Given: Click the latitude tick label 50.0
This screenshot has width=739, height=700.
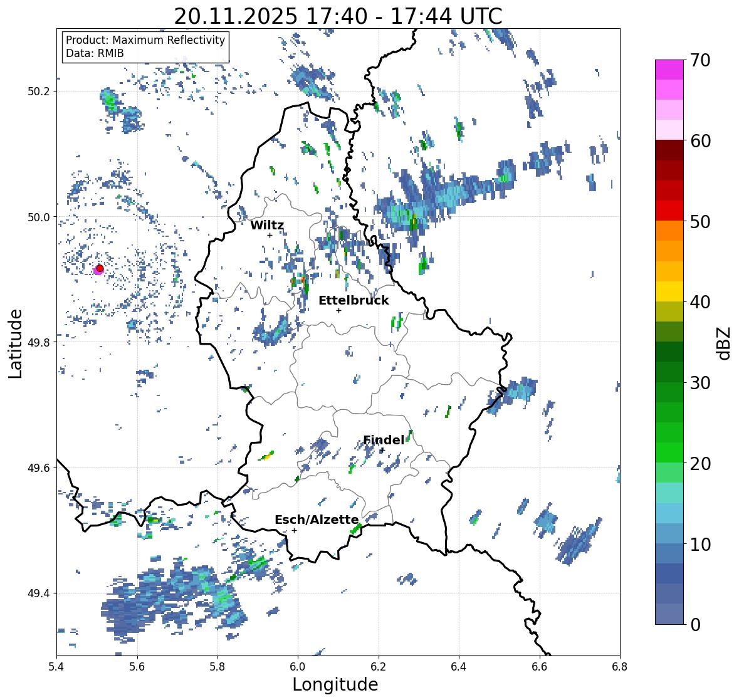Looking at the screenshot, I should tap(39, 217).
